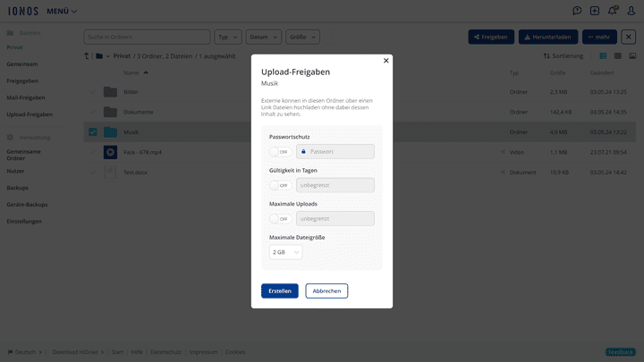644x362 pixels.
Task: Open the Download HiDrive link
Action: (x=78, y=352)
